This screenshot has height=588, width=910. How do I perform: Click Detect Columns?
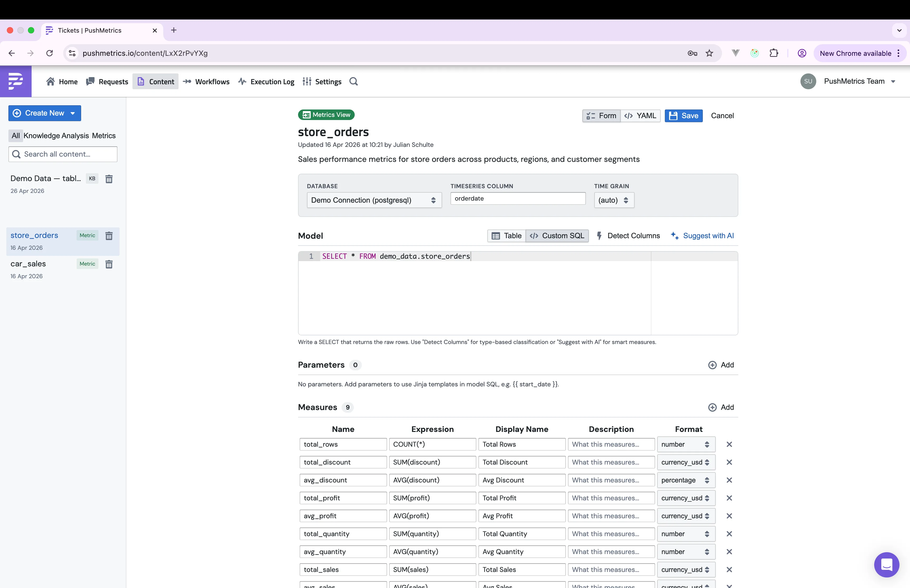pyautogui.click(x=628, y=236)
